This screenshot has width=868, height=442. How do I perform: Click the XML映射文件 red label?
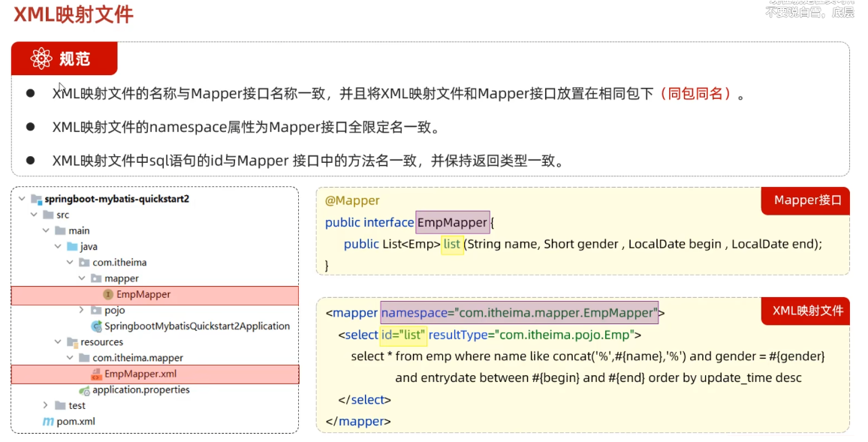point(806,311)
